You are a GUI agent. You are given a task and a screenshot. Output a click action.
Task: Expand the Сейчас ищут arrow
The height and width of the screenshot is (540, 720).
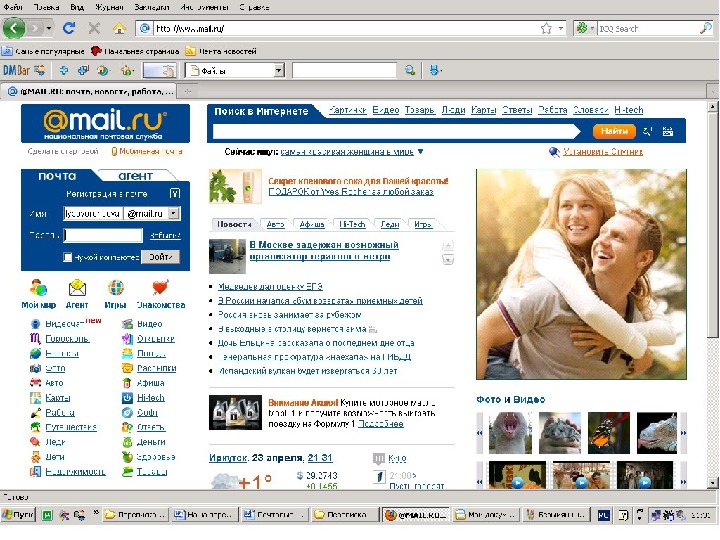(x=420, y=152)
